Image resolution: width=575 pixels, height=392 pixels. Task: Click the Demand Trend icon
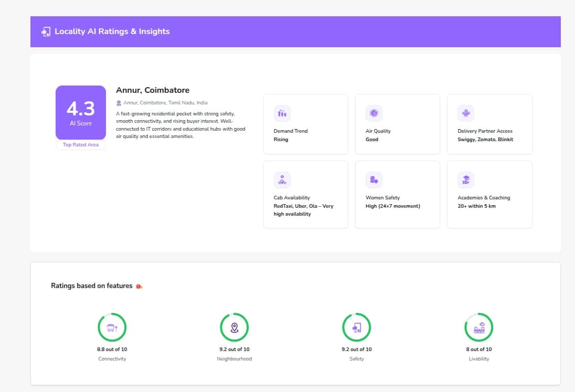tap(282, 113)
